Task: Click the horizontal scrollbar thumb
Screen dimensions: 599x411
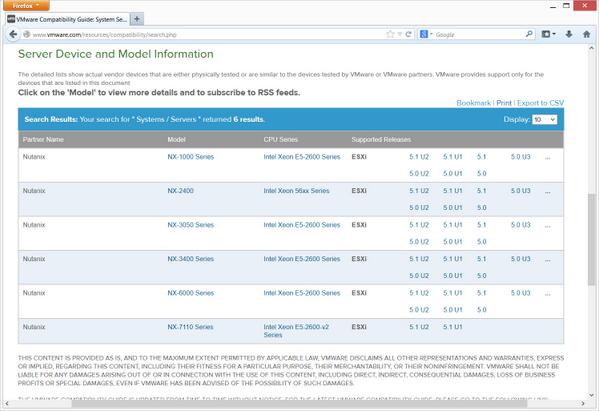Action: point(299,403)
